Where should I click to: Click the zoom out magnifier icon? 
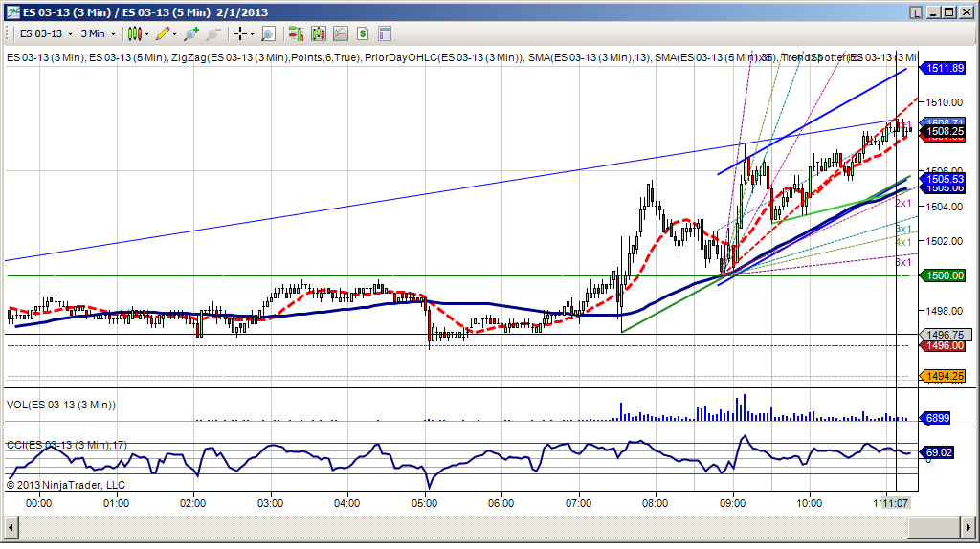click(213, 33)
